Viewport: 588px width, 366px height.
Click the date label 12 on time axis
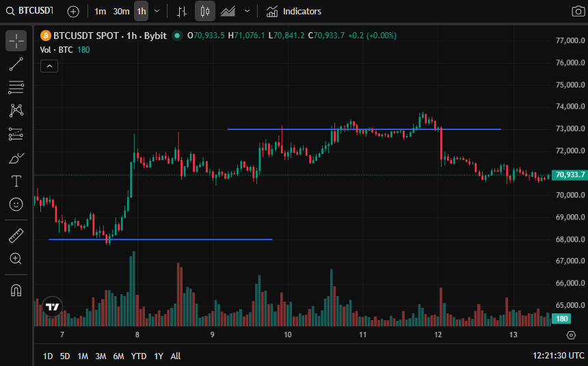[438, 335]
